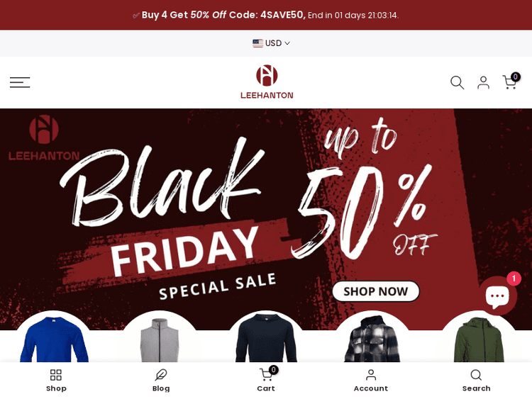
Task: Open the hamburger menu icon
Action: point(20,82)
